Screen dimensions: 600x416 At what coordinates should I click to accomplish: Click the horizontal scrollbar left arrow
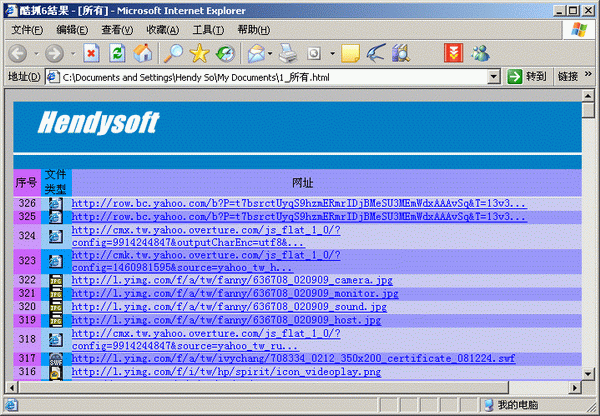[x=12, y=387]
